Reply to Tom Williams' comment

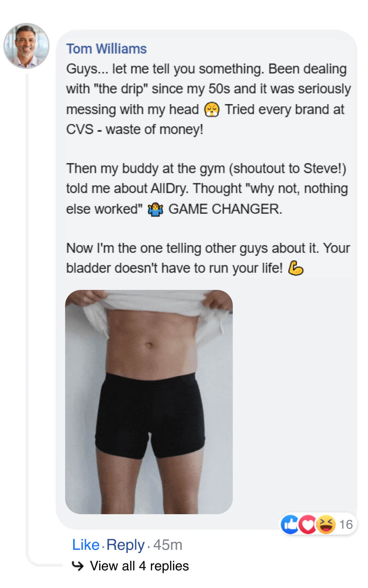[x=125, y=545]
